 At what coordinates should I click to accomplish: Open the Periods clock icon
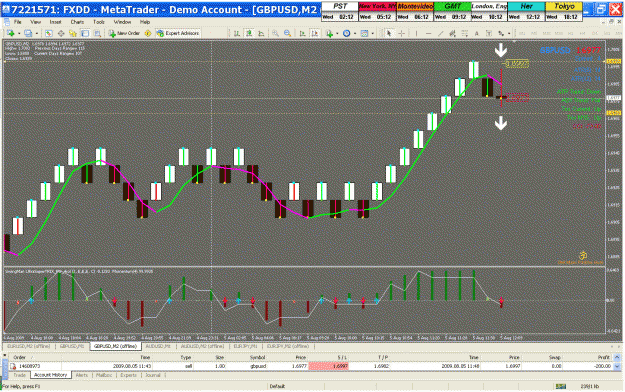pos(346,33)
